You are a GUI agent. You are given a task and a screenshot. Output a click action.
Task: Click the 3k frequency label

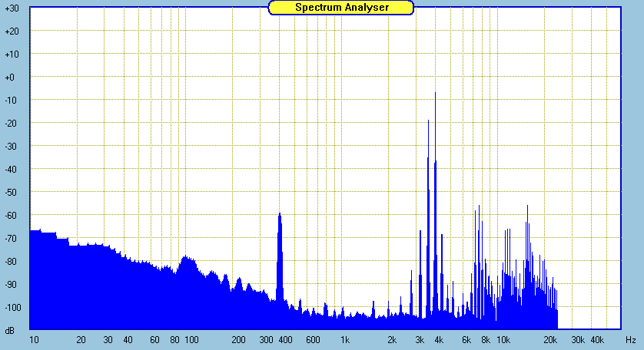coord(420,340)
